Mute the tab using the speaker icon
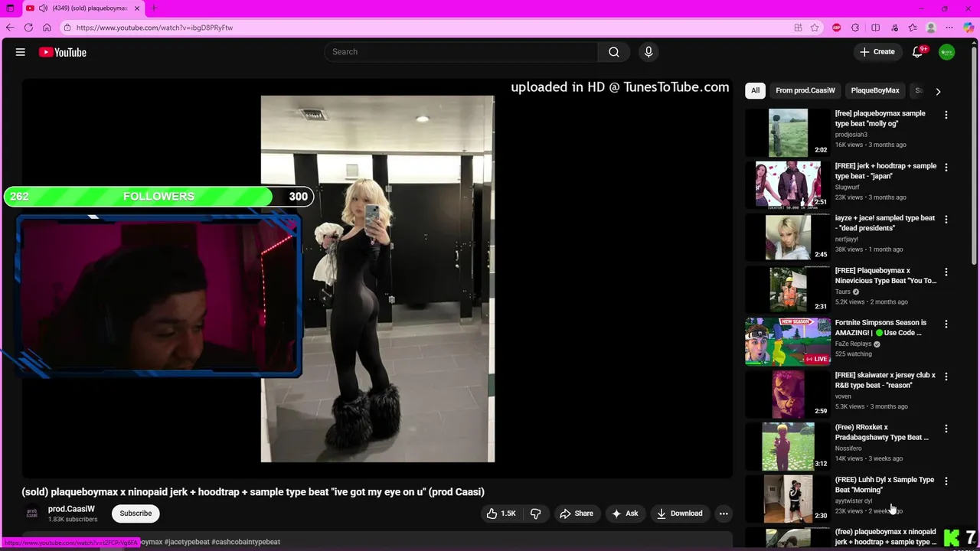 [43, 8]
